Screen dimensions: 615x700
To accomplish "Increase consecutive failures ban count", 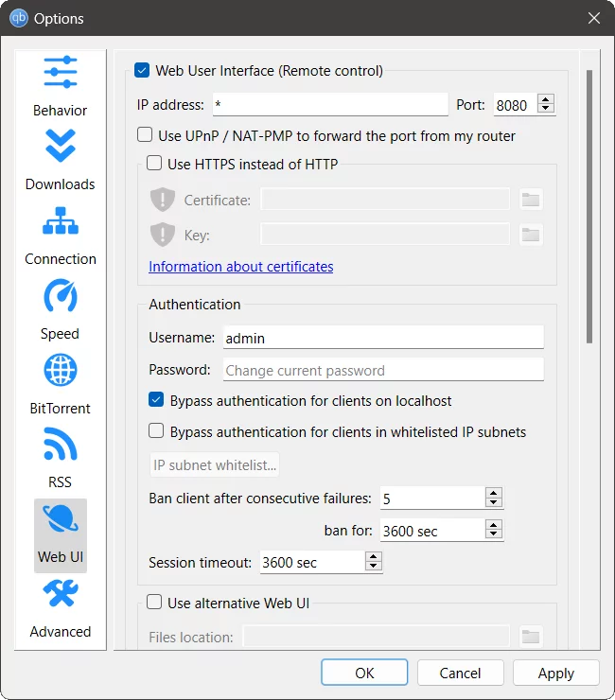I will [x=494, y=493].
